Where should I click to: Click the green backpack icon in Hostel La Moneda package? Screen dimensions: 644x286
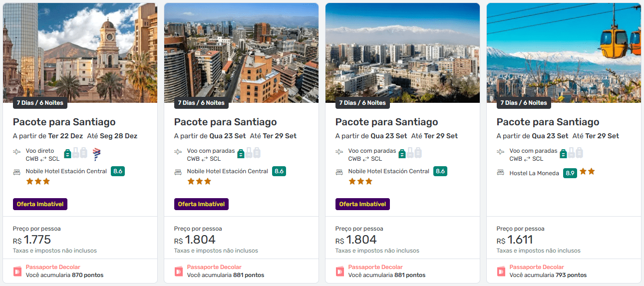(x=563, y=153)
